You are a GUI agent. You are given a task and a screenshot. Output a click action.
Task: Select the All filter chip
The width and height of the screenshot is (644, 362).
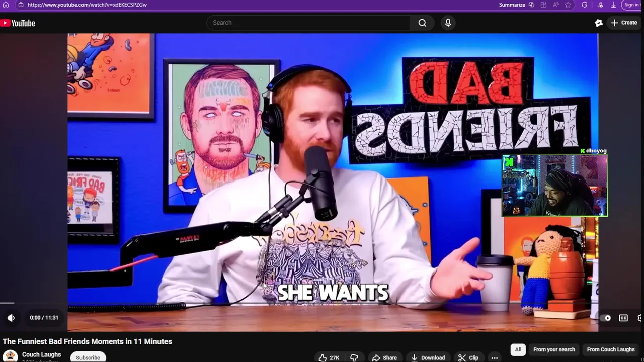click(x=518, y=349)
